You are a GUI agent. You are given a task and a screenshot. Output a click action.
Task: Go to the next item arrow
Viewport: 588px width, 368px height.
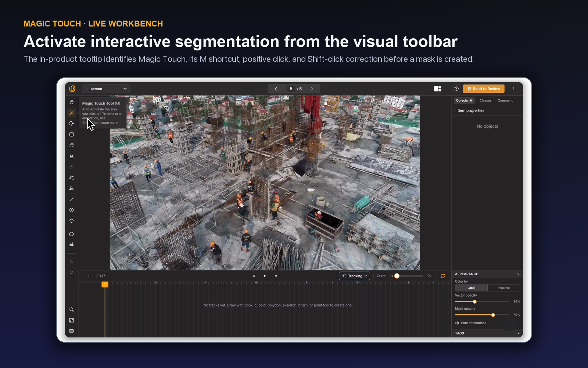tap(312, 89)
